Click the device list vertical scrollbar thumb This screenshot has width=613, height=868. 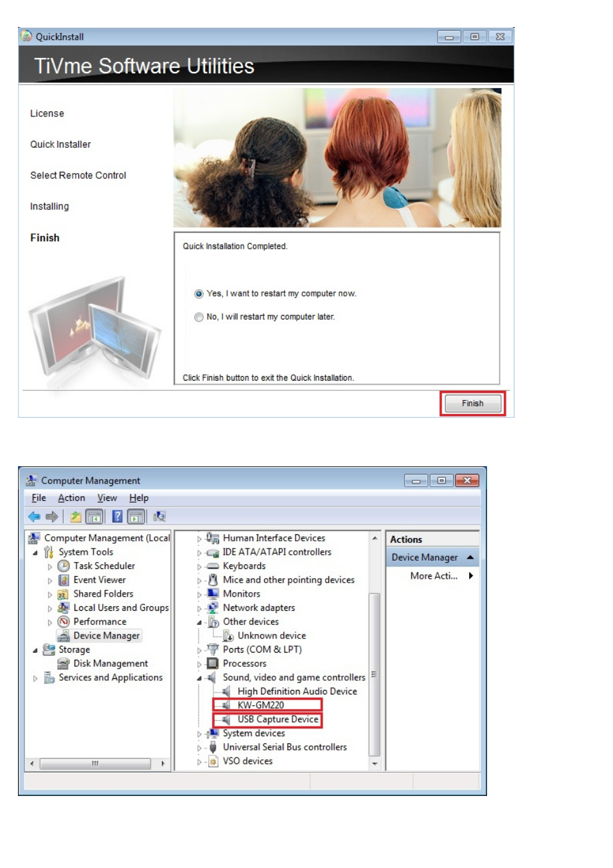375,674
